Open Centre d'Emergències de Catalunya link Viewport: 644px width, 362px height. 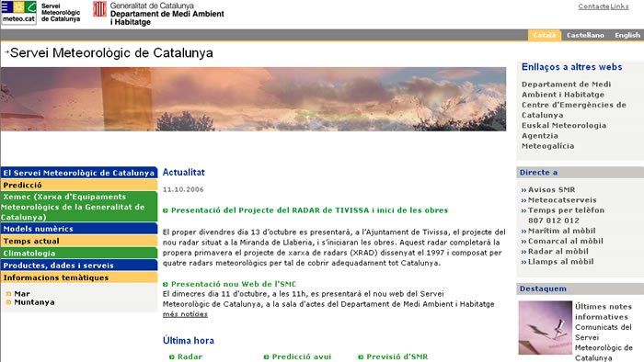pyautogui.click(x=574, y=110)
